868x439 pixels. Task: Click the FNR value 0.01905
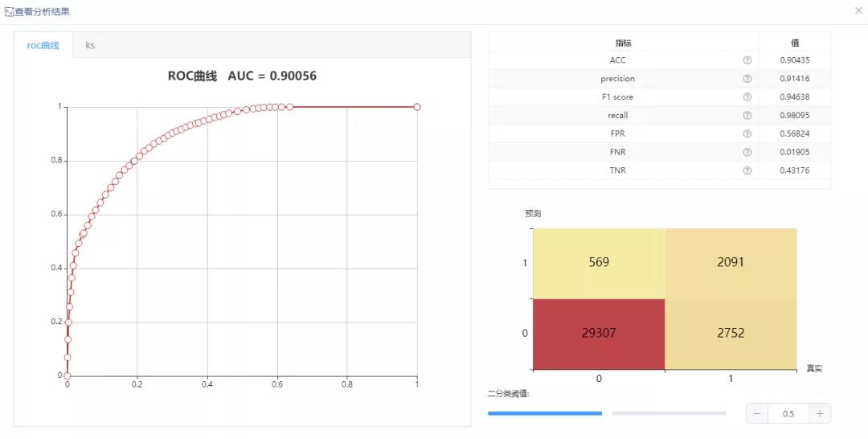[x=795, y=152]
